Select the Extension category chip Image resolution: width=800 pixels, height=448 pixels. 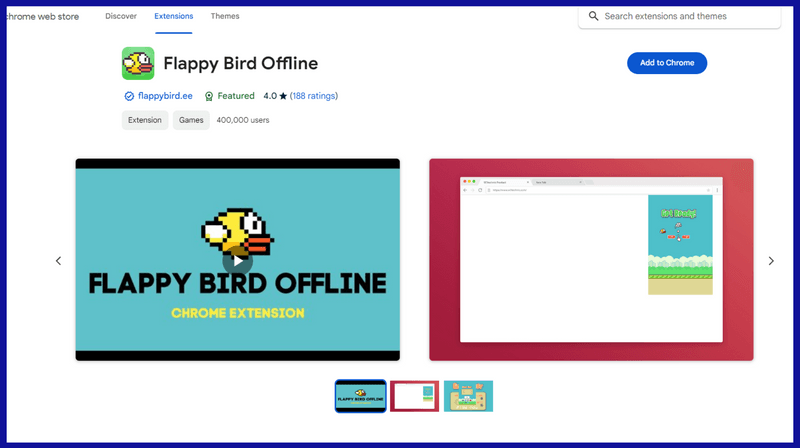144,120
